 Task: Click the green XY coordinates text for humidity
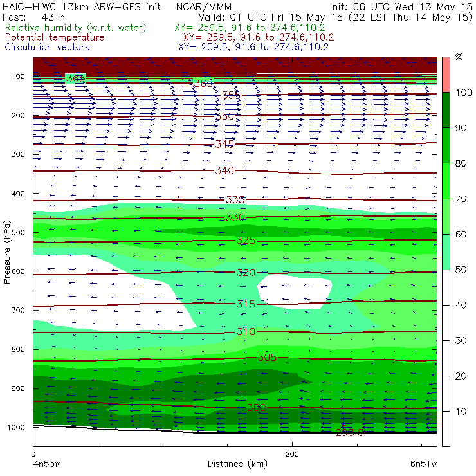(x=250, y=28)
